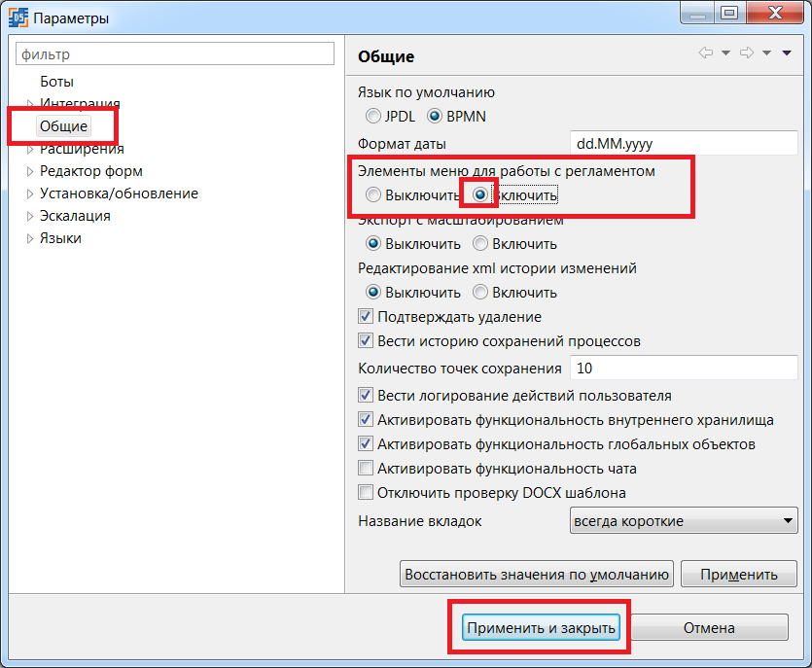The width and height of the screenshot is (812, 668).
Task: Click the forward navigation arrow icon
Action: [747, 53]
